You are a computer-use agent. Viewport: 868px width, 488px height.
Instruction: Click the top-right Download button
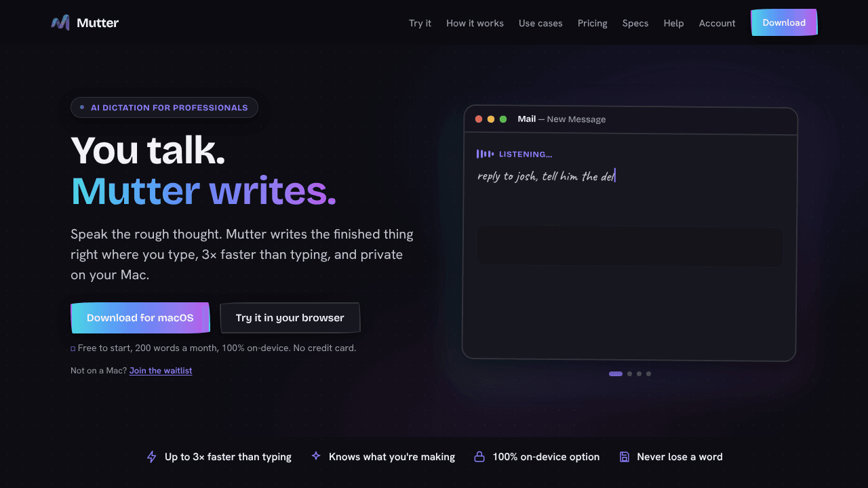click(784, 22)
